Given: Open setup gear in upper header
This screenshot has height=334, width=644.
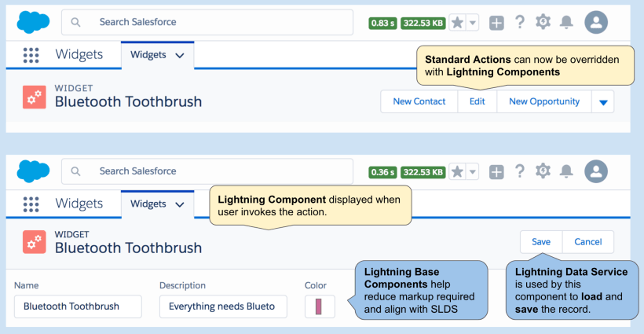Looking at the screenshot, I should pos(543,22).
